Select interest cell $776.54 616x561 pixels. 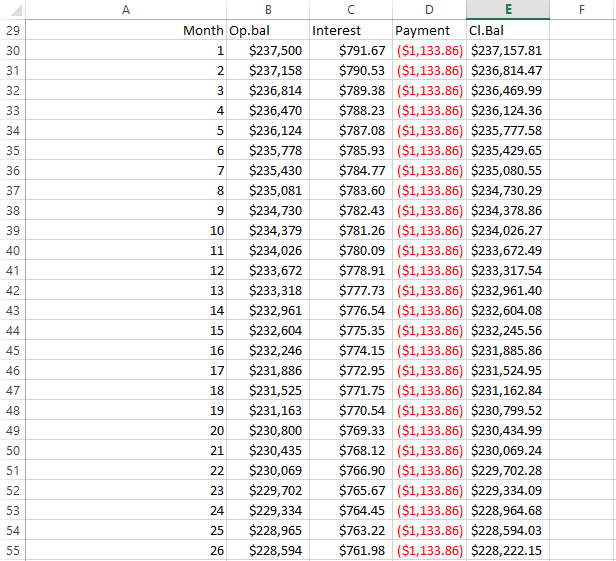tap(351, 310)
